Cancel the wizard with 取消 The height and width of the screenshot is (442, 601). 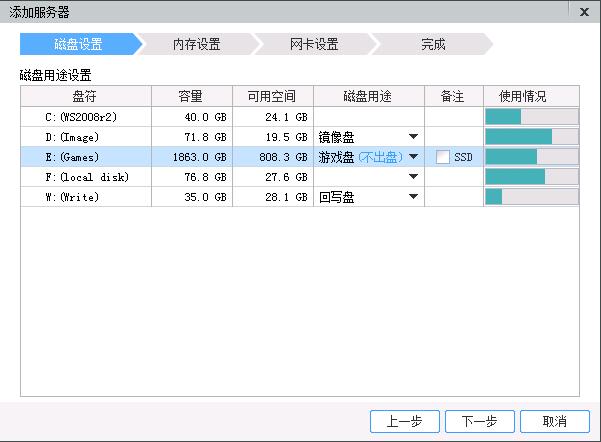click(x=555, y=421)
